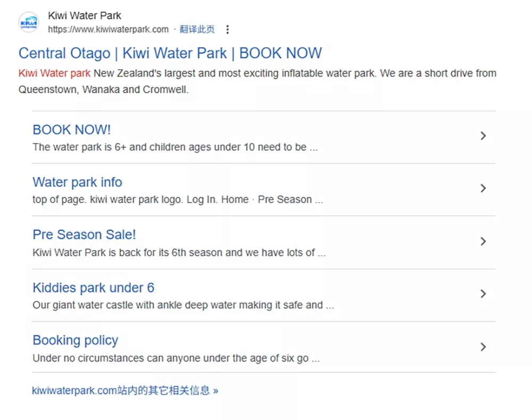Open the Water park info sitelink
Image resolution: width=532 pixels, height=420 pixels.
[x=77, y=182]
